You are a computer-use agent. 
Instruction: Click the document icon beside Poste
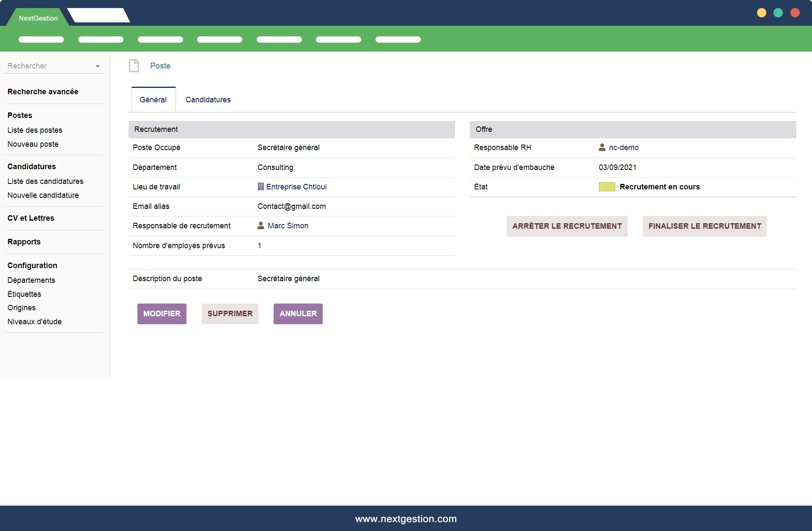[134, 66]
